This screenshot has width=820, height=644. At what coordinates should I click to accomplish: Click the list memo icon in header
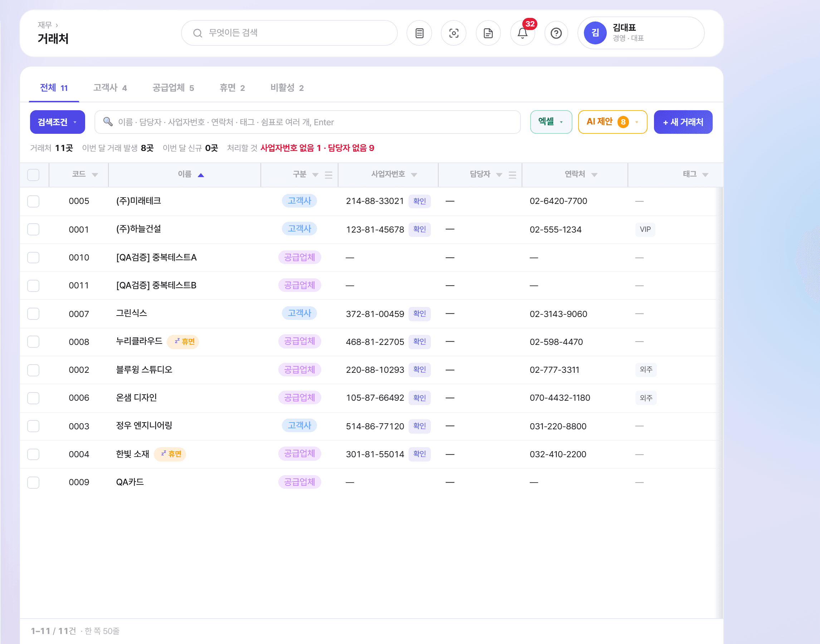[419, 33]
